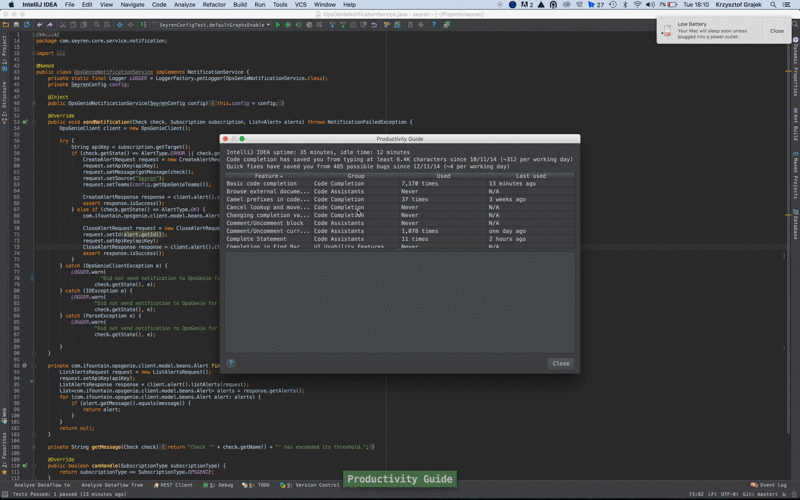Copy using the toolbar copy icon
The image size is (800, 500).
point(73,24)
